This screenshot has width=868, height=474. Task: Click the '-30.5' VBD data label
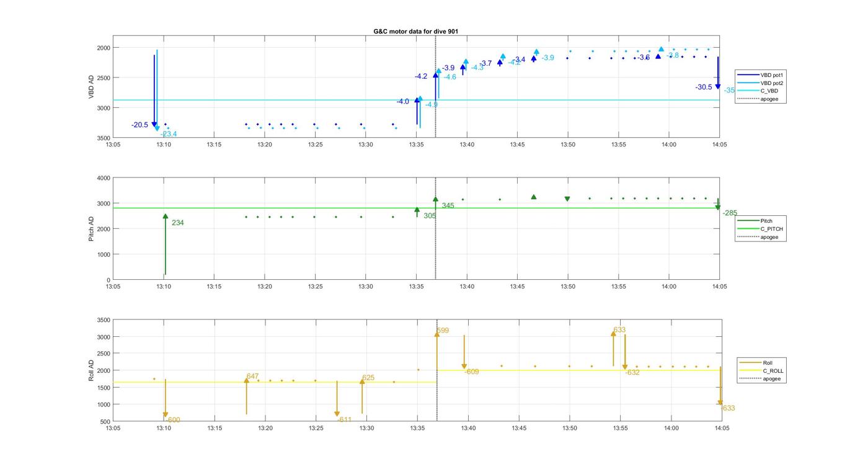(704, 87)
